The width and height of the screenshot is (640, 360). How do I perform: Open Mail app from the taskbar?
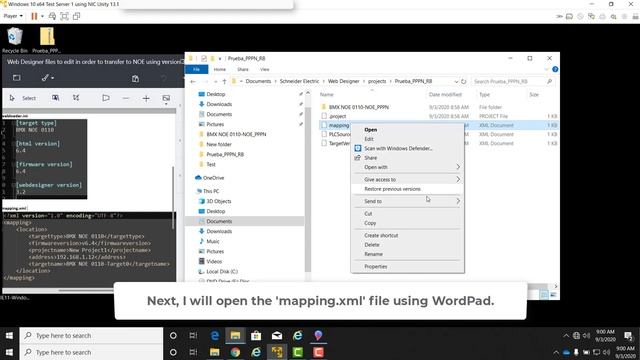277,336
